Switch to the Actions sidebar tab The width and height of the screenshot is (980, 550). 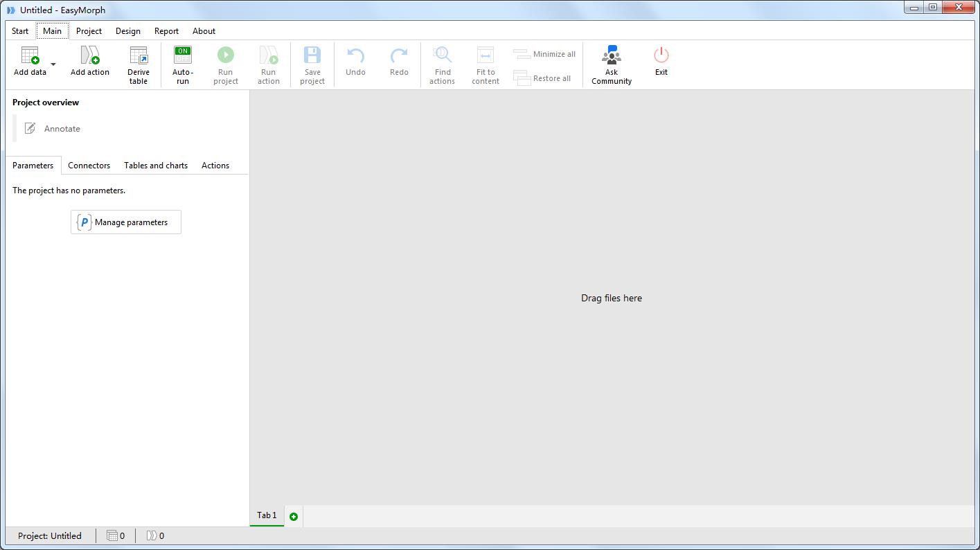215,166
